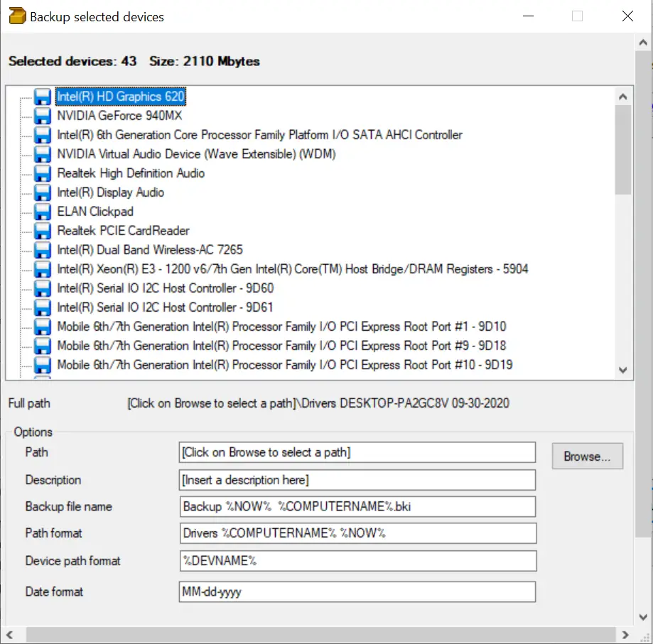Select Realtek PCIE CardReader device
This screenshot has height=644, width=653.
coord(123,231)
